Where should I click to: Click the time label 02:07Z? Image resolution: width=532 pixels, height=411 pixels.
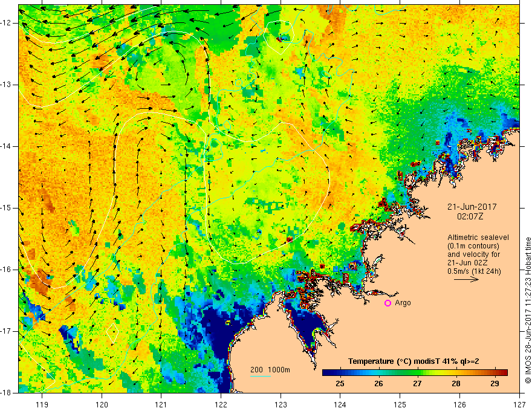coord(470,216)
